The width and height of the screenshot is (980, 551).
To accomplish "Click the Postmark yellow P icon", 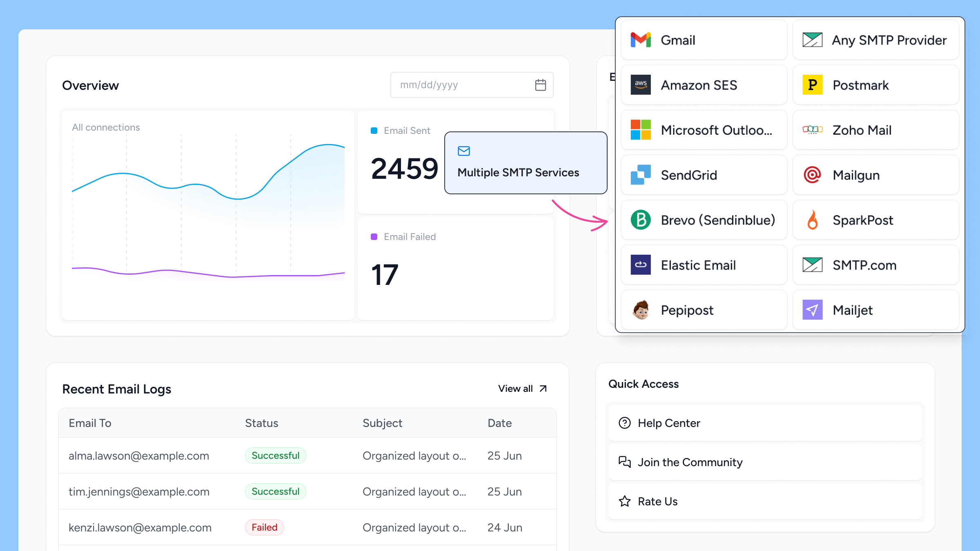I will pyautogui.click(x=813, y=85).
